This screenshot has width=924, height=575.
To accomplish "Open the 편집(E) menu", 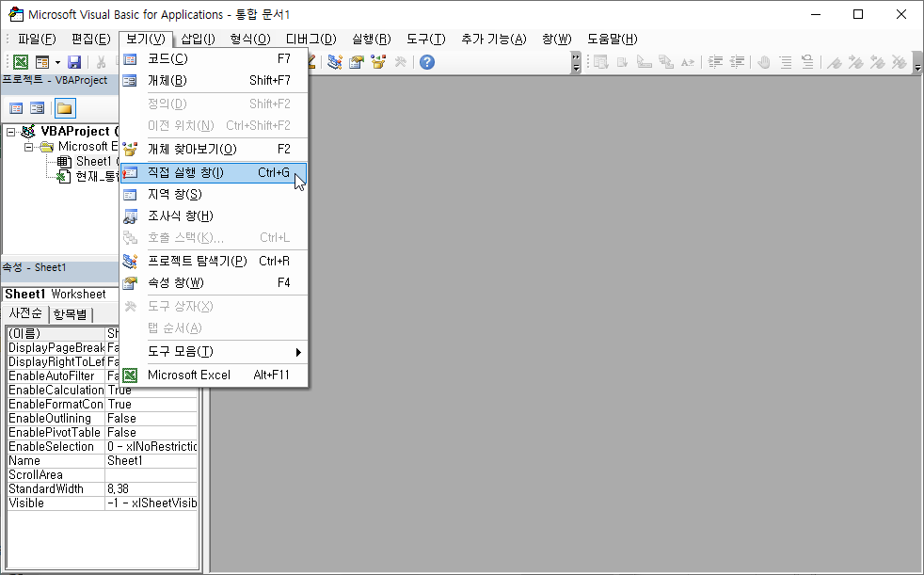I will pyautogui.click(x=90, y=39).
